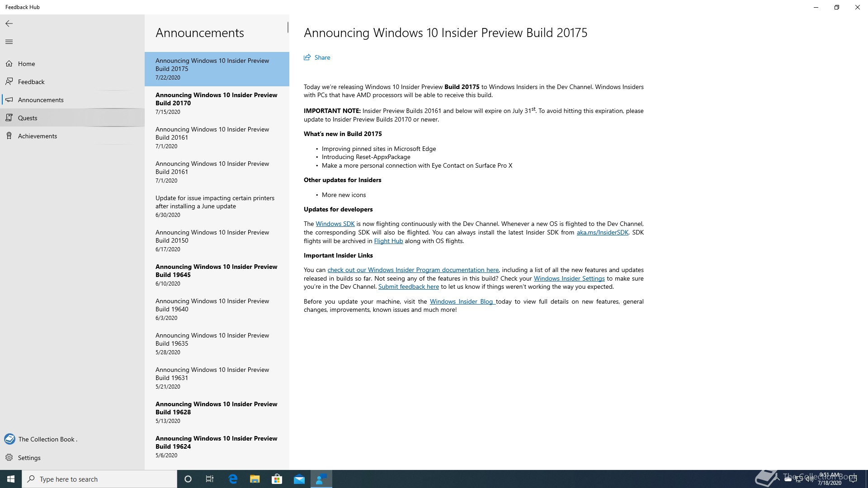Select Build 20175 announcement dated 7/22/2020

point(217,69)
